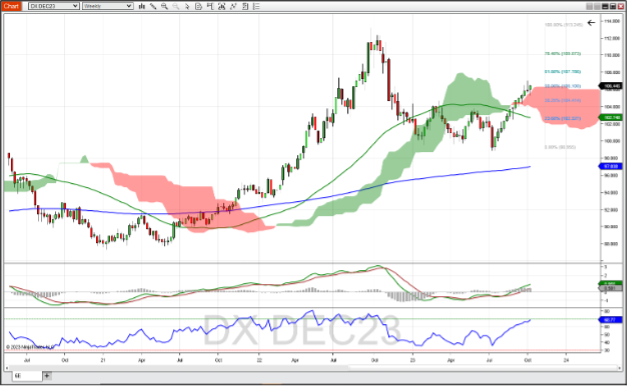Click the green price marker 102.748

(610, 117)
